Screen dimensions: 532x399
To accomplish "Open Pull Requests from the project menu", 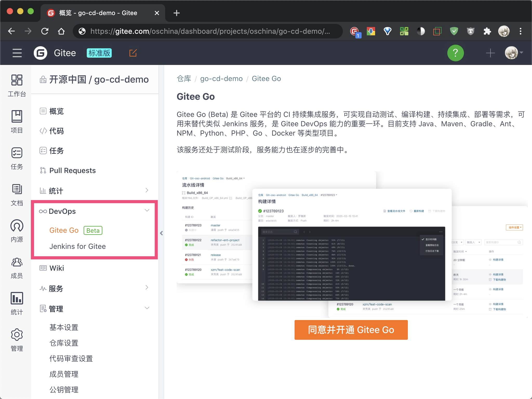I will pos(72,170).
